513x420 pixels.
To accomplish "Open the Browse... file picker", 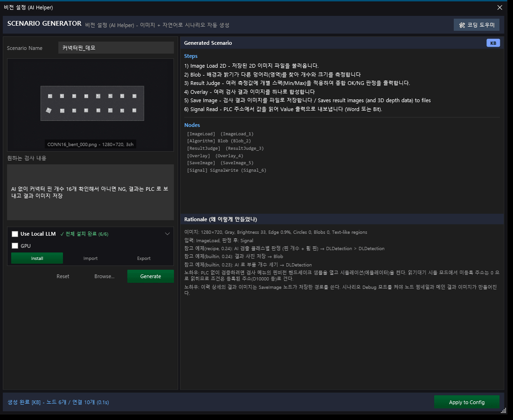I will [104, 276].
